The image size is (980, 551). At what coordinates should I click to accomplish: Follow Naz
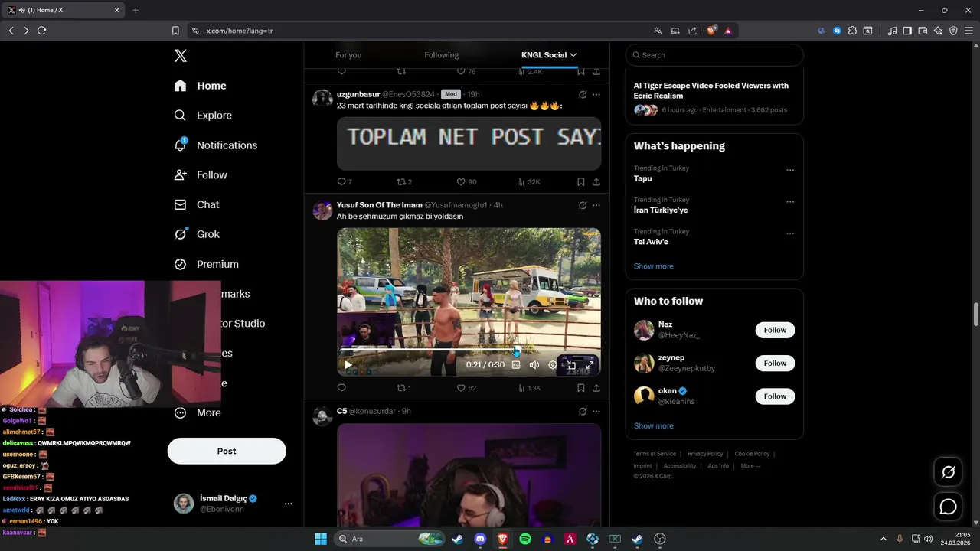point(775,330)
